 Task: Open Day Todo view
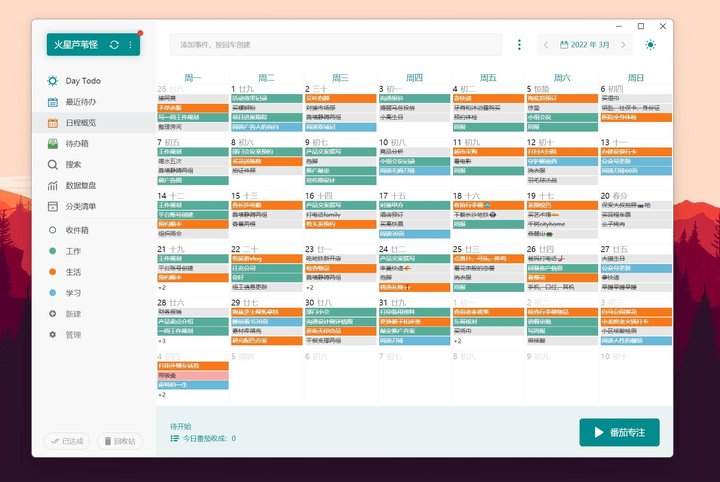coord(94,81)
